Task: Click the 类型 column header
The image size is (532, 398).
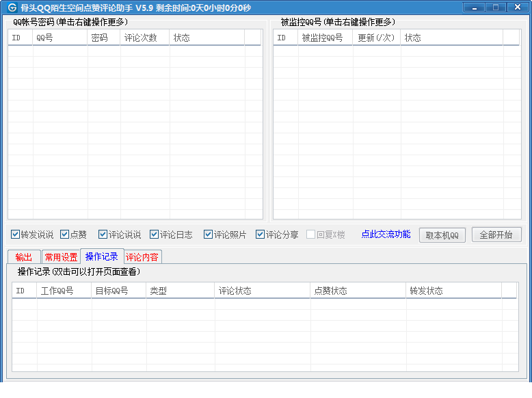Action: tap(180, 291)
